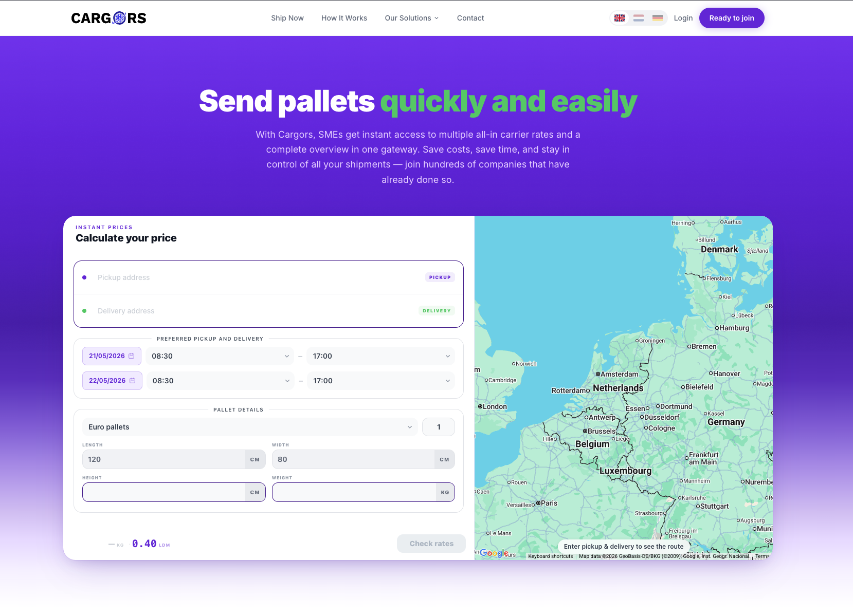Screen dimensions: 853x616
Task: Click the purple pickup dot marker
Action: (x=84, y=277)
